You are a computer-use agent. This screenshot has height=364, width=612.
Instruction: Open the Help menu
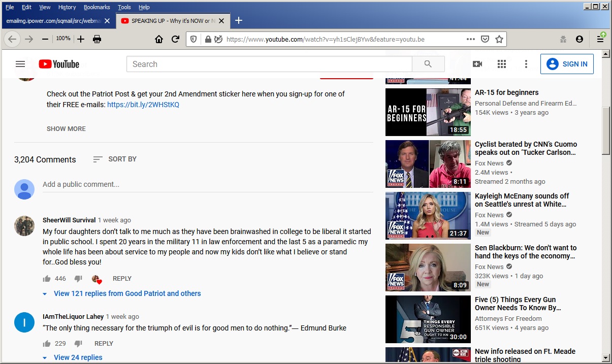pos(144,7)
